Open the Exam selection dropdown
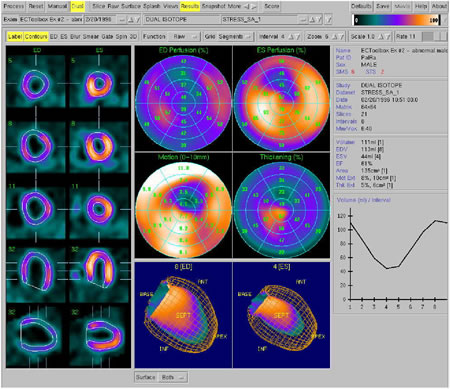 [x=122, y=20]
